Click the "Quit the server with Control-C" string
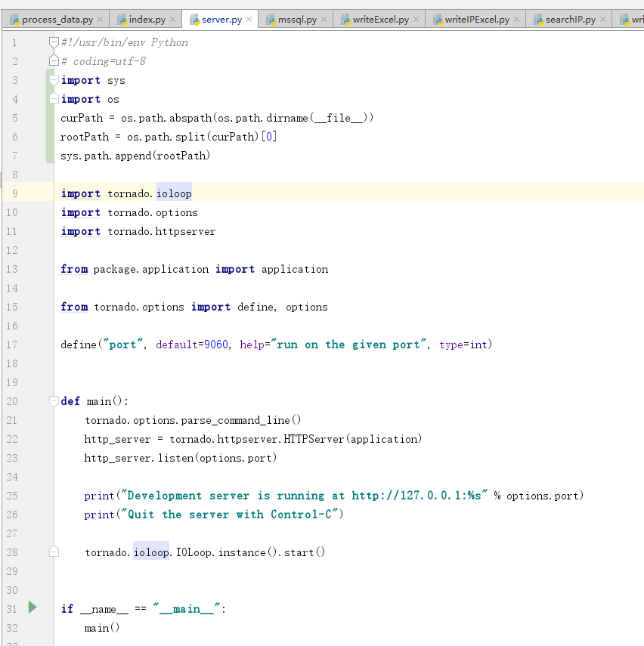 (x=230, y=515)
